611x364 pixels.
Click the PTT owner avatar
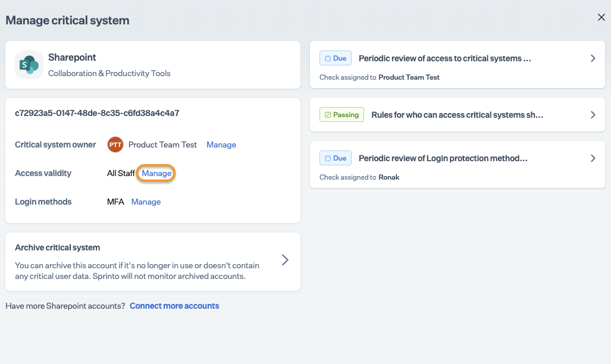click(x=115, y=145)
